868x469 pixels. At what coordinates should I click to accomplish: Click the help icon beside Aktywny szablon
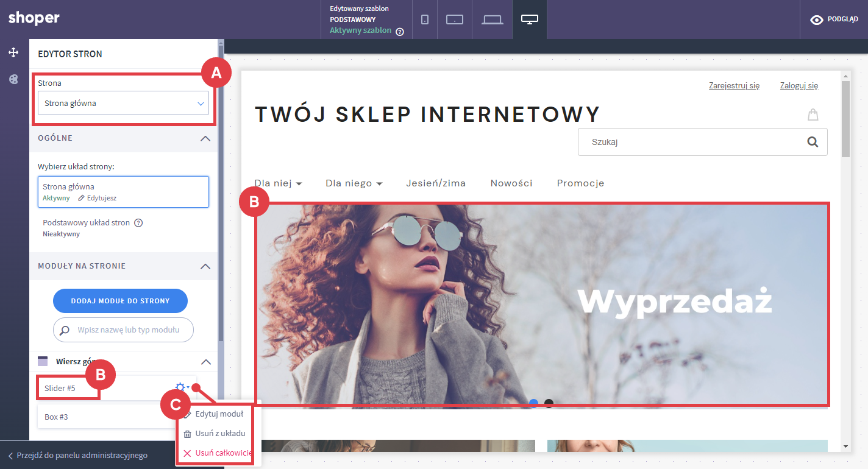pyautogui.click(x=400, y=32)
